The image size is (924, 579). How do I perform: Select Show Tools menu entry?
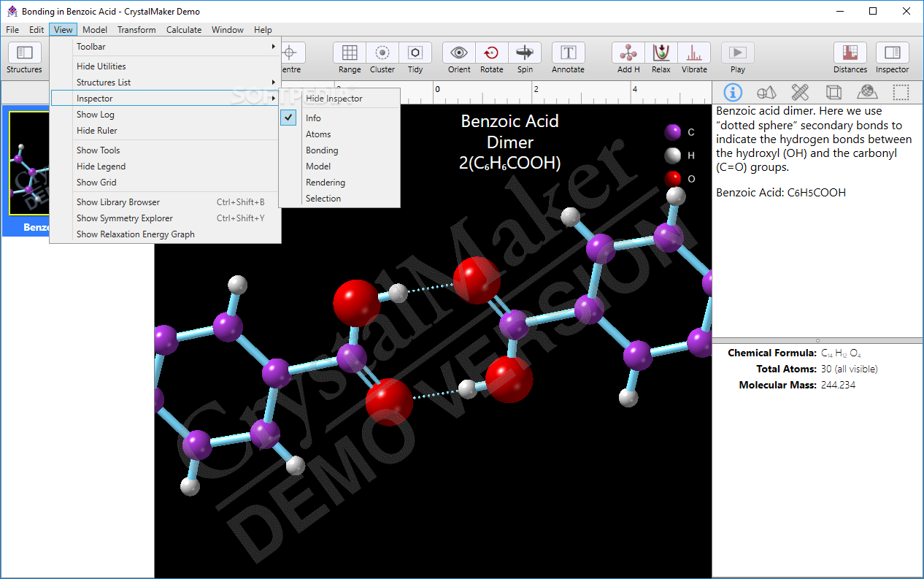165,150
